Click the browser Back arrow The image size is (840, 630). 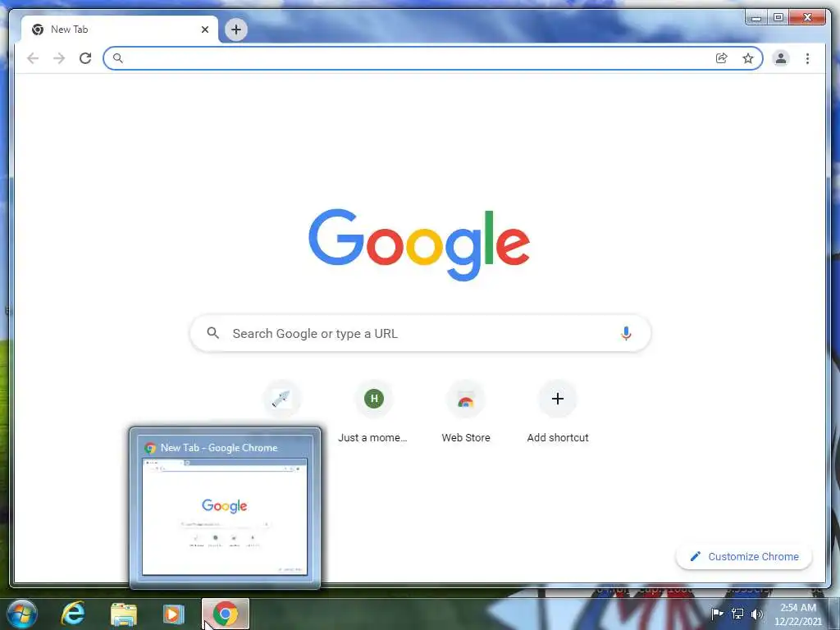coord(33,58)
